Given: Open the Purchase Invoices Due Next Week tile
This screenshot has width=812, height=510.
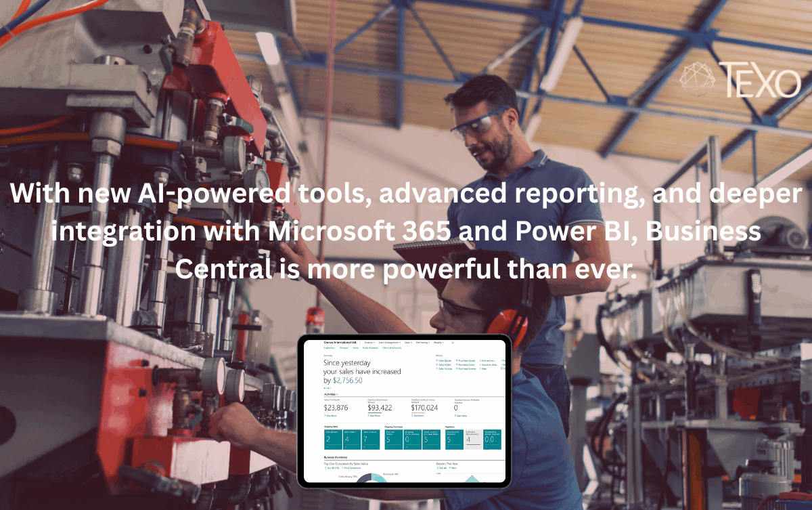Looking at the screenshot, I should [x=431, y=439].
